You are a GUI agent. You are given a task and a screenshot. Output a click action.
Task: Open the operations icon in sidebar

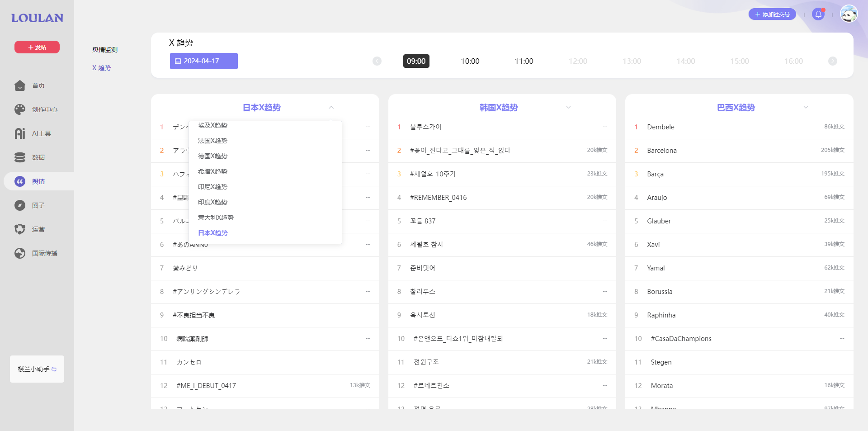pos(20,229)
